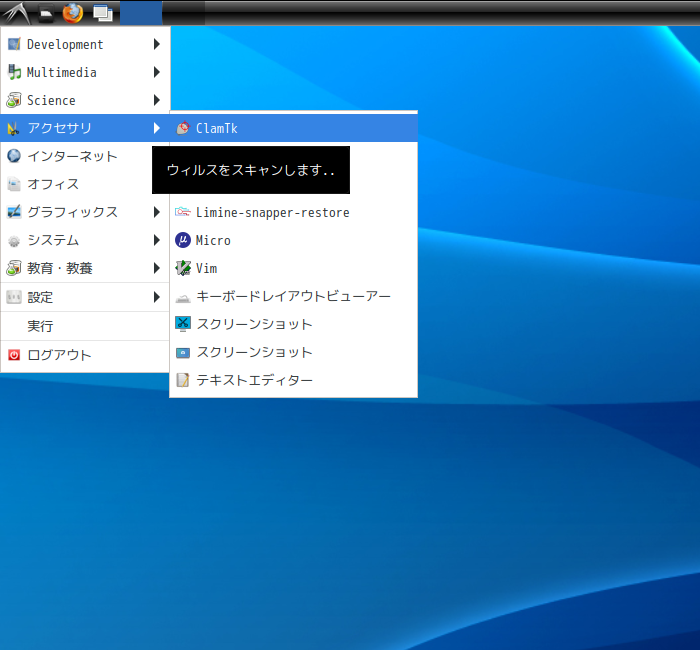Click the red ログアウト power icon
The height and width of the screenshot is (650, 700).
pos(14,355)
